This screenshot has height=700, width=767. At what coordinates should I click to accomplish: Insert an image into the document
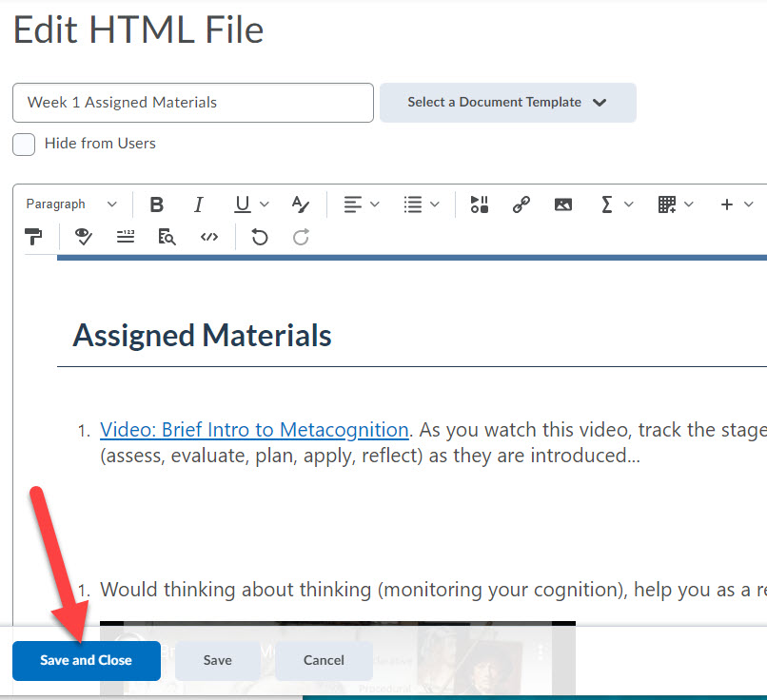point(562,204)
